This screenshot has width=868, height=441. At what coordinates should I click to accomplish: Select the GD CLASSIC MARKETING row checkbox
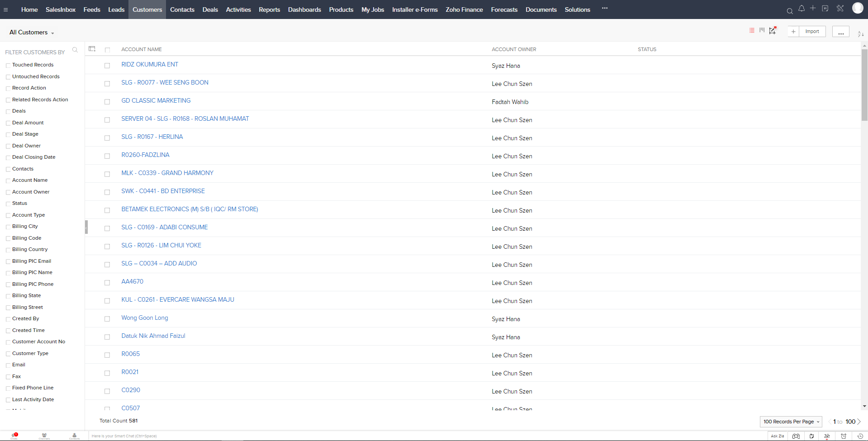(x=107, y=102)
